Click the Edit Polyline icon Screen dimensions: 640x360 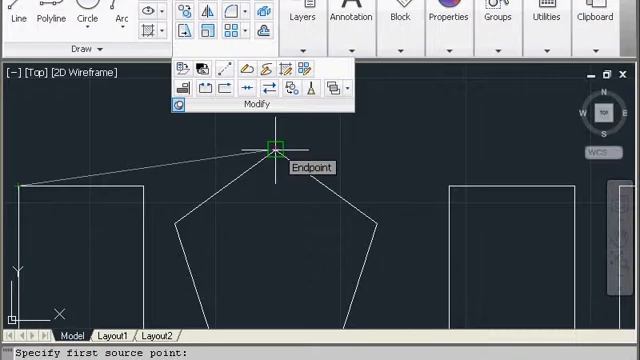point(247,69)
